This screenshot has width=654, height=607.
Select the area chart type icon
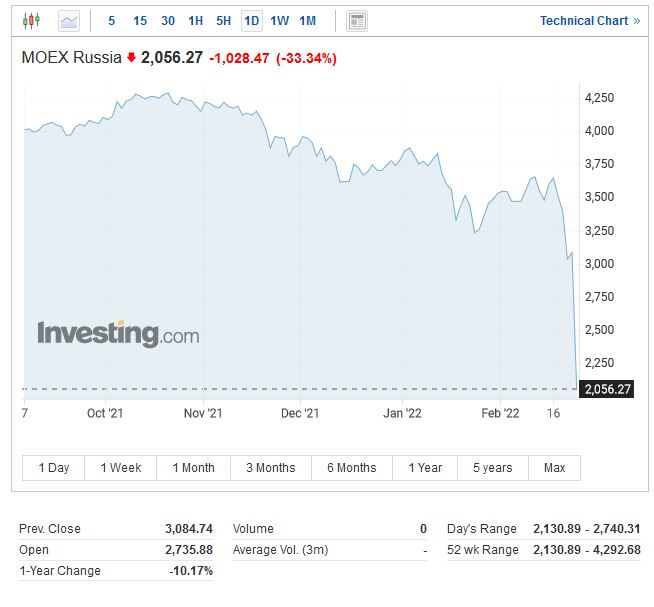[x=68, y=20]
